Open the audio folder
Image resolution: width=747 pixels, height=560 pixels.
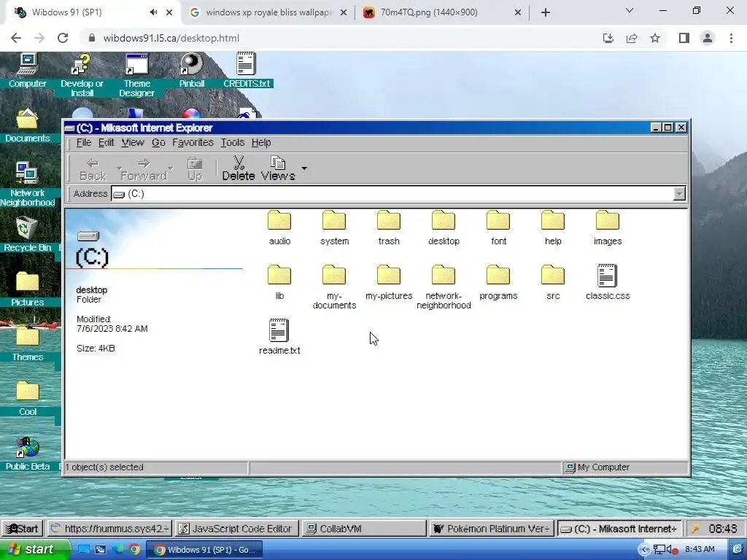click(279, 228)
